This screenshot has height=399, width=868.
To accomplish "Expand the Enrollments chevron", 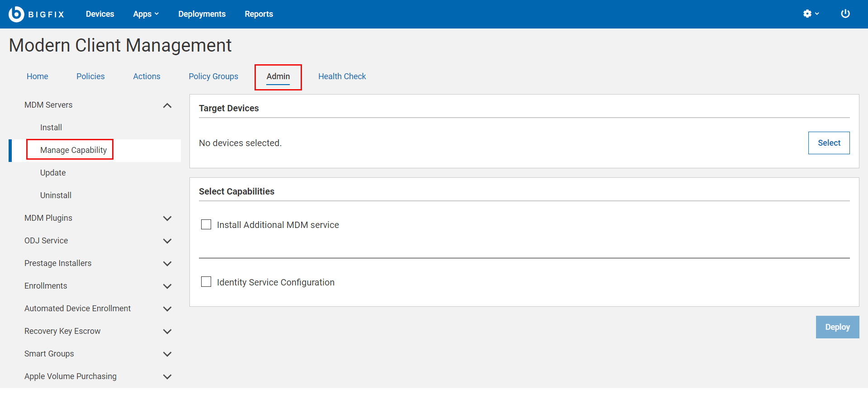I will (x=167, y=286).
